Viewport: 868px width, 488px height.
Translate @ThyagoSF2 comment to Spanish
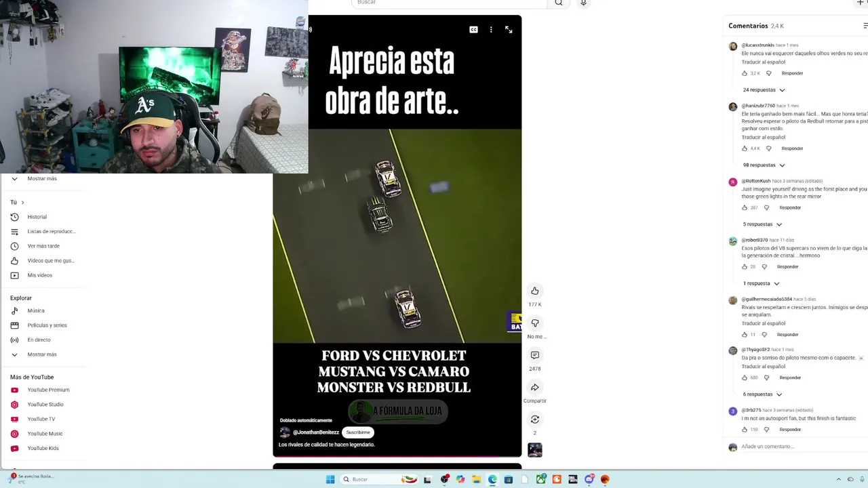coord(764,367)
